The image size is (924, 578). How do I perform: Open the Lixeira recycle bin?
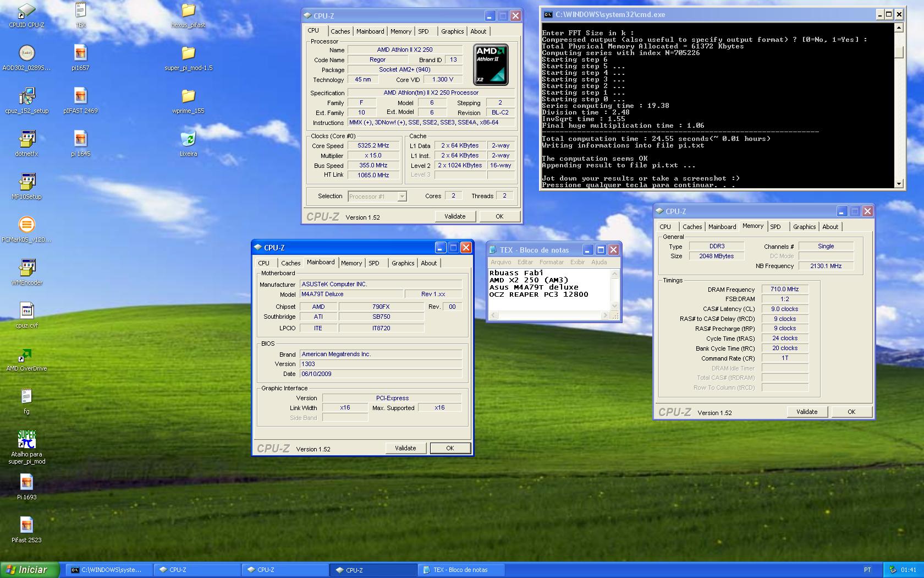[188, 144]
